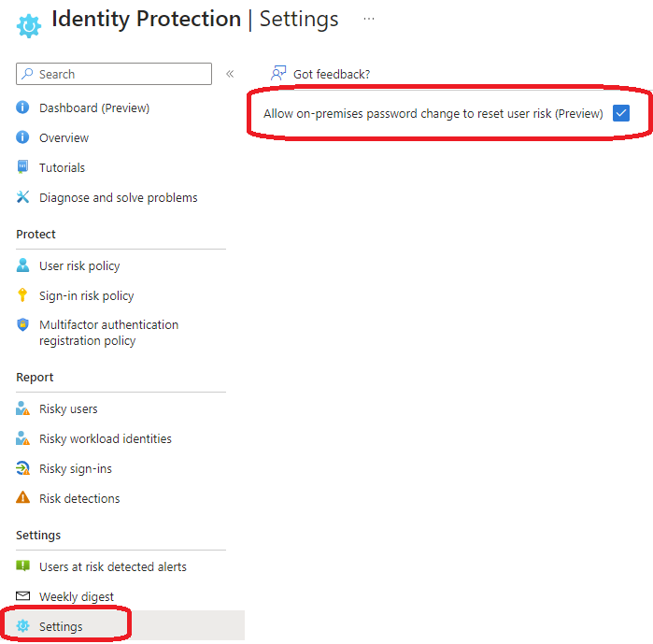The width and height of the screenshot is (653, 644).
Task: Select Settings in the left menu
Action: (61, 627)
